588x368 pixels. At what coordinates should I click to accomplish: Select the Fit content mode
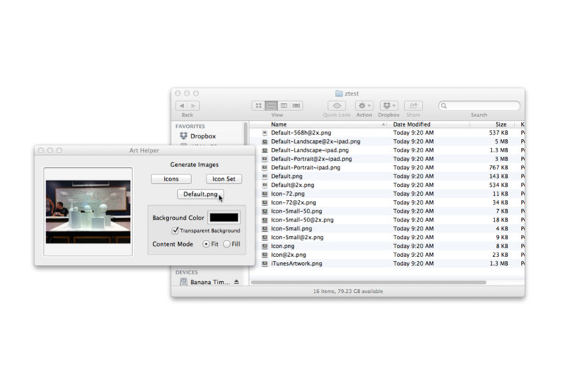(206, 244)
